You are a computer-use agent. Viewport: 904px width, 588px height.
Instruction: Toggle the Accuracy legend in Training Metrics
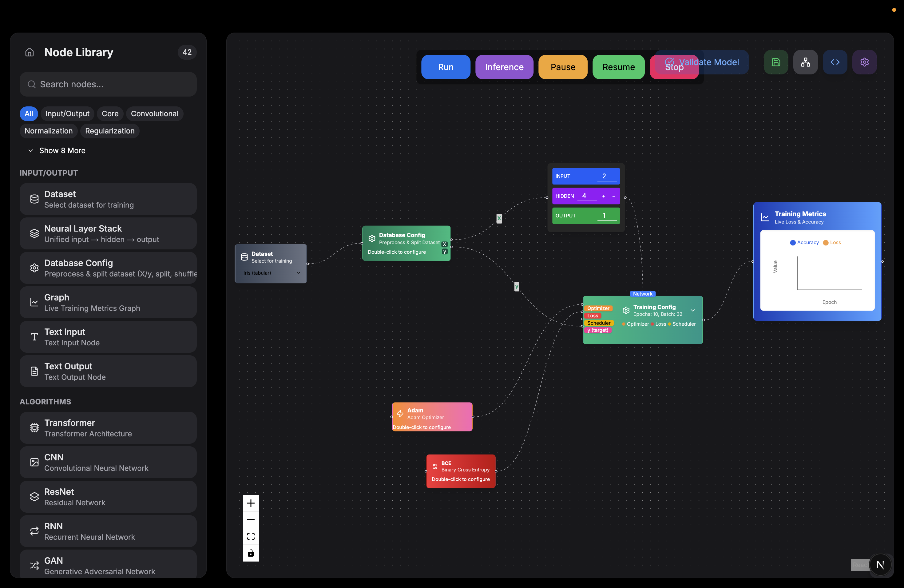click(804, 243)
